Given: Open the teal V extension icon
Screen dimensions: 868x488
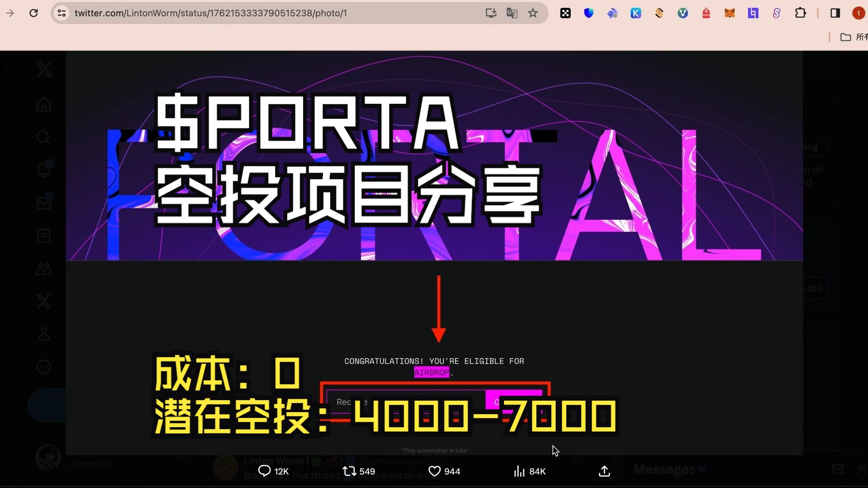Looking at the screenshot, I should point(683,13).
